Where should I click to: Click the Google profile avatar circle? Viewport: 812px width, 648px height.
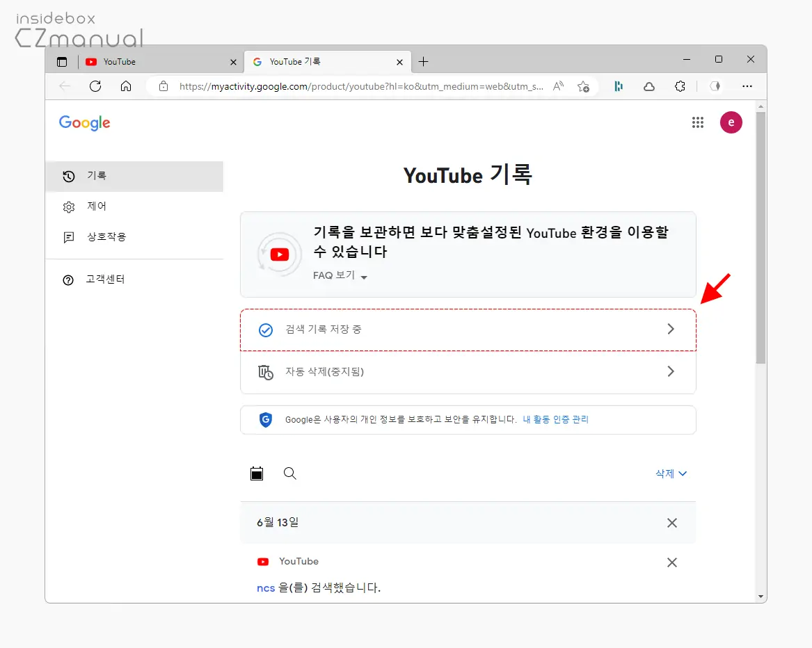pos(731,122)
